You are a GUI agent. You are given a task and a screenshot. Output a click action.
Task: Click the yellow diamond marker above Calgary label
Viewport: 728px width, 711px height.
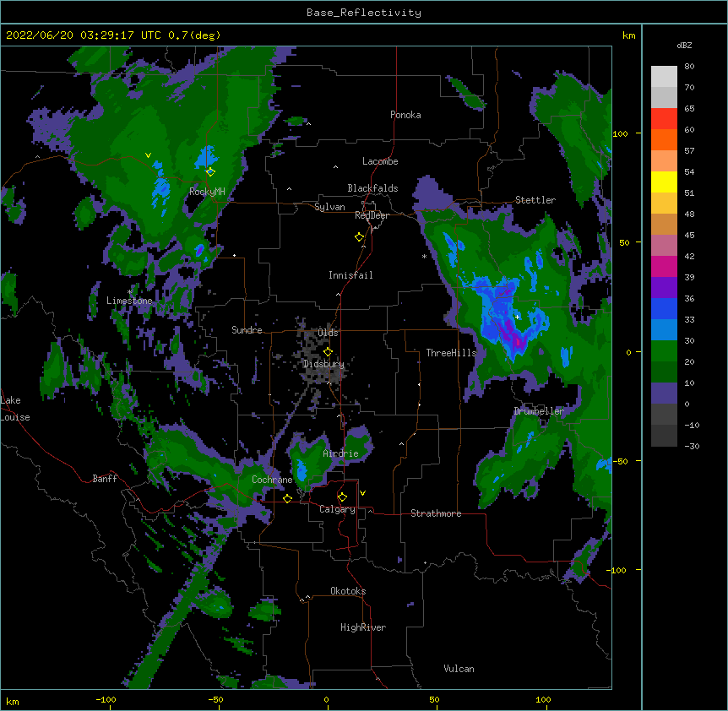[x=342, y=497]
